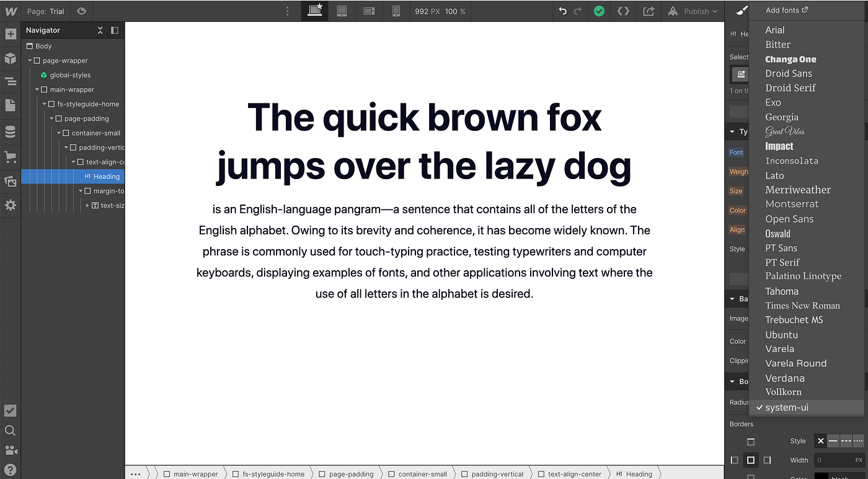Collapse the fs-styleguide-home node
This screenshot has width=868, height=479.
tap(44, 104)
